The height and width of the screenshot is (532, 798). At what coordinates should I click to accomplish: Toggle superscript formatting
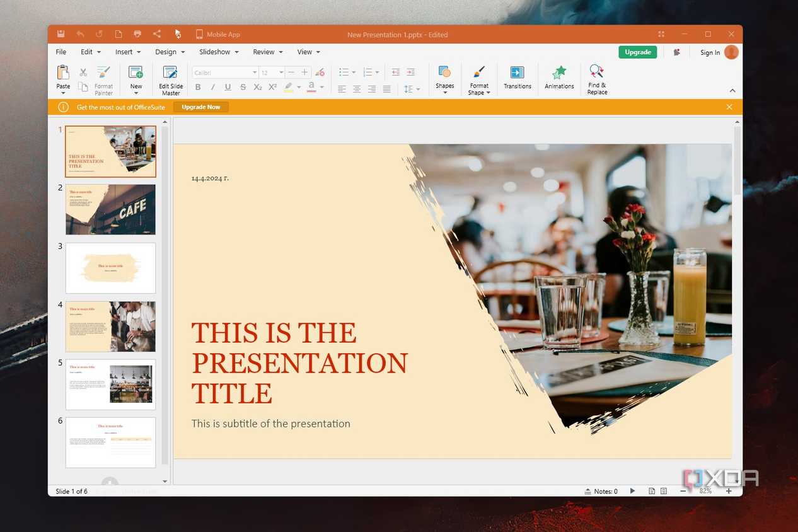tap(272, 88)
